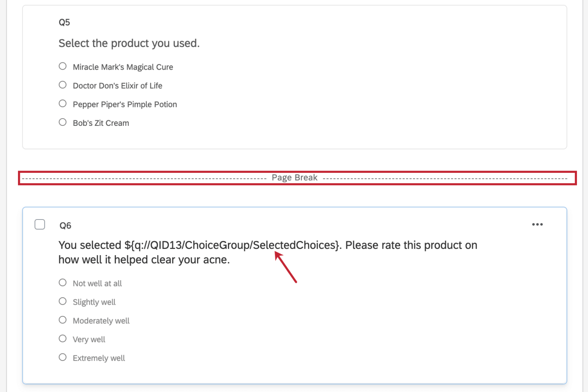
Task: Select Doctor Don's Elixir of Life
Action: 62,85
